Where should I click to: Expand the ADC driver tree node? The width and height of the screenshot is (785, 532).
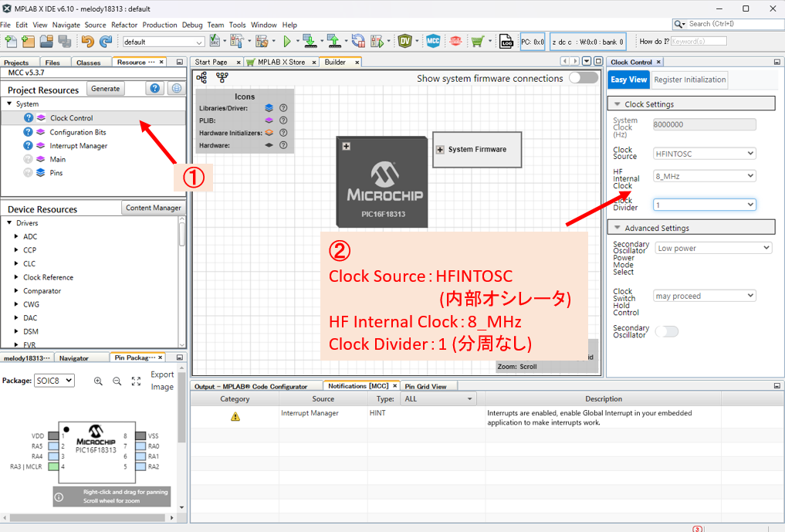16,237
